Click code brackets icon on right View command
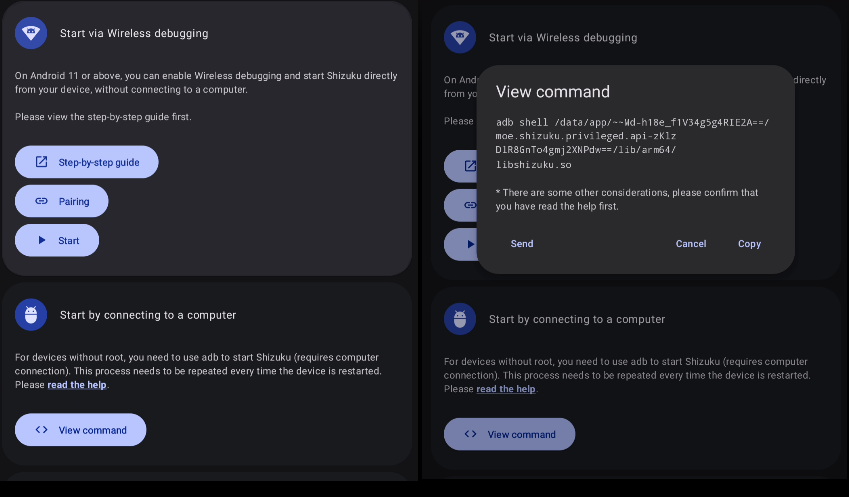This screenshot has width=849, height=497. [x=471, y=434]
